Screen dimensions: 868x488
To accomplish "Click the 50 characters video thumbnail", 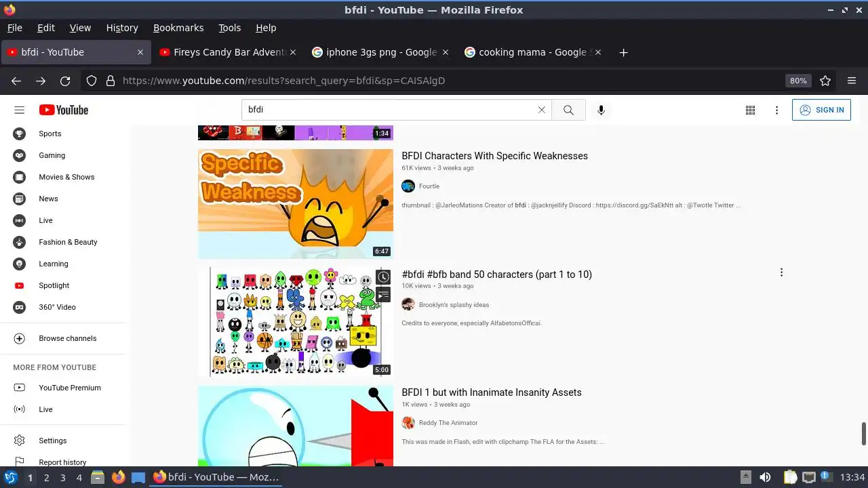I will (x=296, y=322).
